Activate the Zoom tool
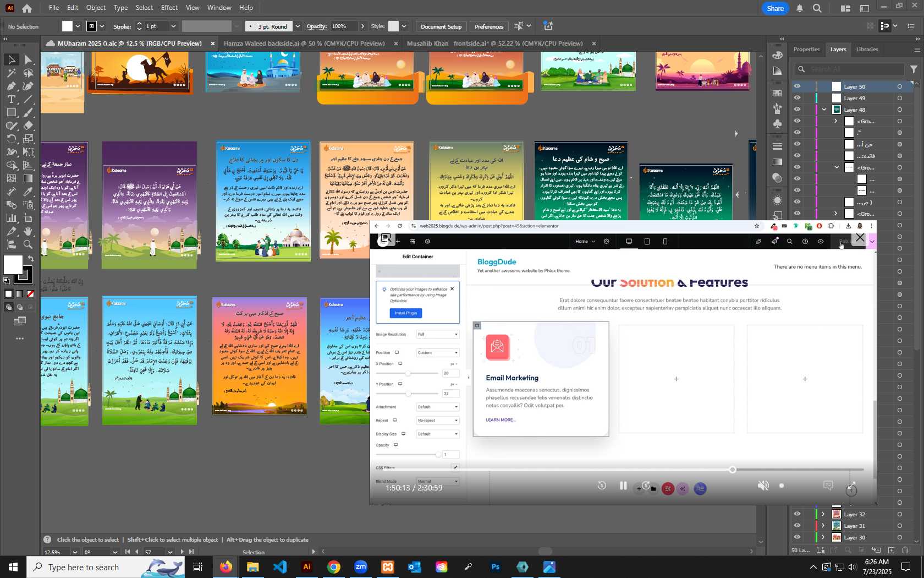Screen dimensions: 924x578 pyautogui.click(x=29, y=244)
